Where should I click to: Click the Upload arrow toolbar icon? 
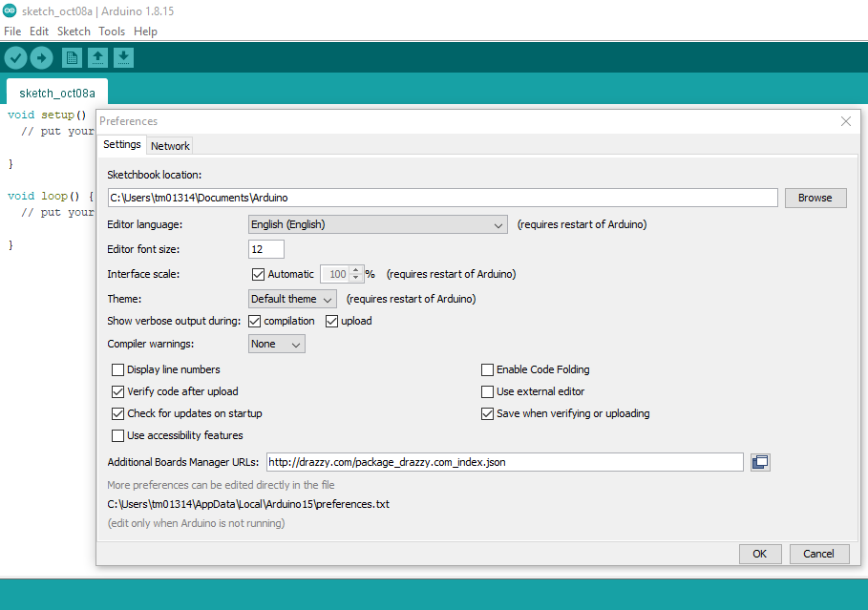(x=41, y=57)
